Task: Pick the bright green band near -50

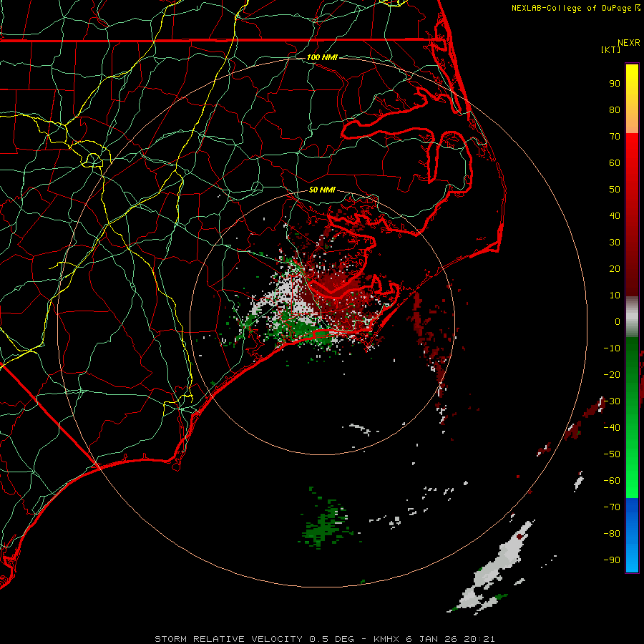Action: click(632, 460)
